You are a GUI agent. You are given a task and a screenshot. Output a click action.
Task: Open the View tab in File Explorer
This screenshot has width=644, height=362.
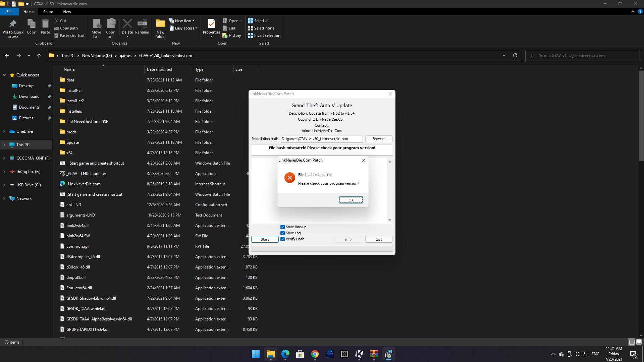tap(67, 11)
